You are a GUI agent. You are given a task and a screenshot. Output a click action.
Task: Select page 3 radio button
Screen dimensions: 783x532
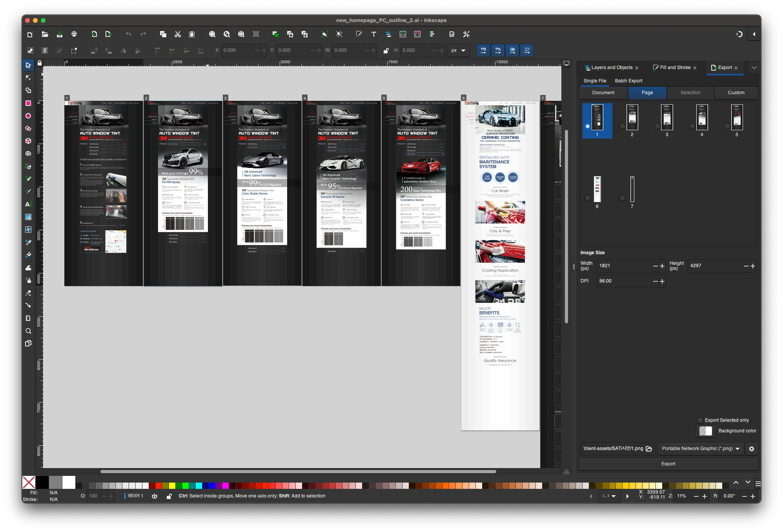[657, 126]
